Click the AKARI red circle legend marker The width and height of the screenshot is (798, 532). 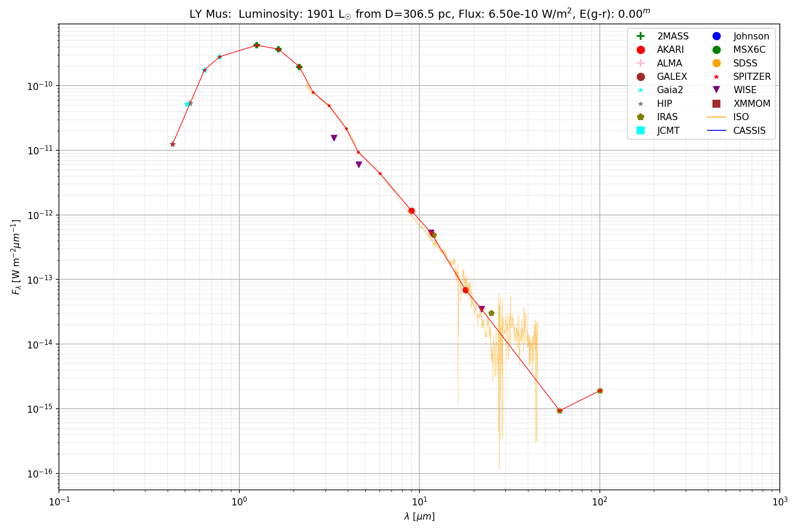640,50
